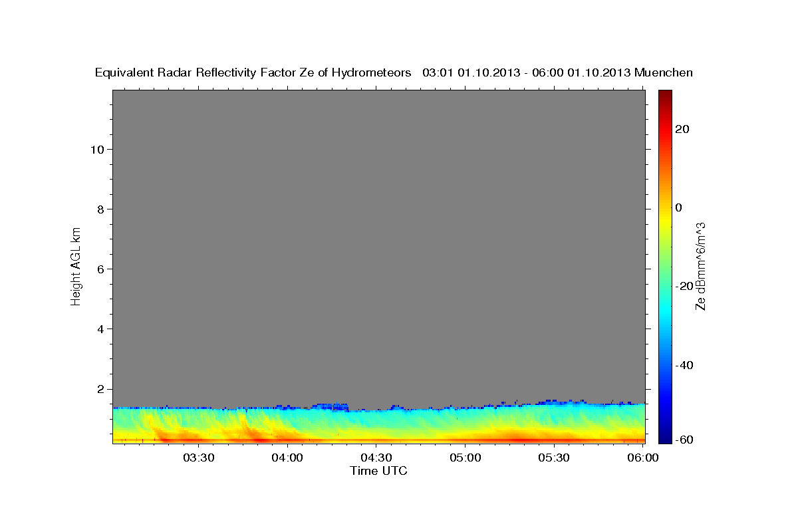Click the 05:30 time tick label
The height and width of the screenshot is (532, 798).
(x=554, y=458)
